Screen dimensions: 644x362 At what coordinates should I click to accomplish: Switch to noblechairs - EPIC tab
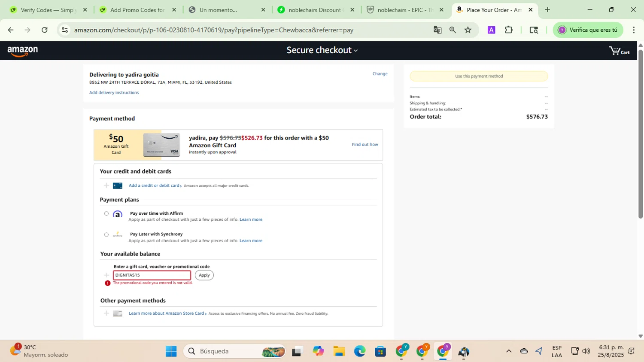(x=405, y=10)
